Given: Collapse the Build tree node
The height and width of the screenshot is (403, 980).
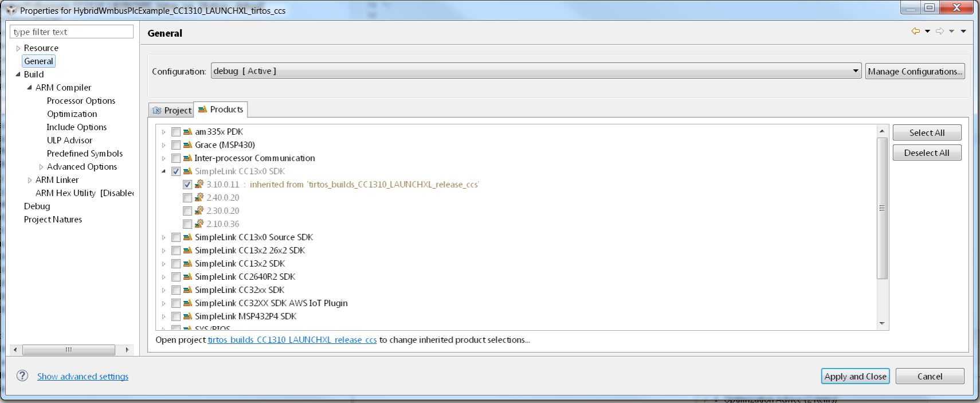Looking at the screenshot, I should tap(18, 75).
